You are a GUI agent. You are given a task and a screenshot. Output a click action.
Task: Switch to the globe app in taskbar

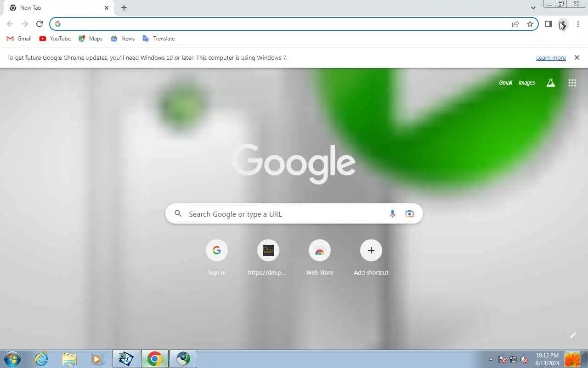pos(183,359)
